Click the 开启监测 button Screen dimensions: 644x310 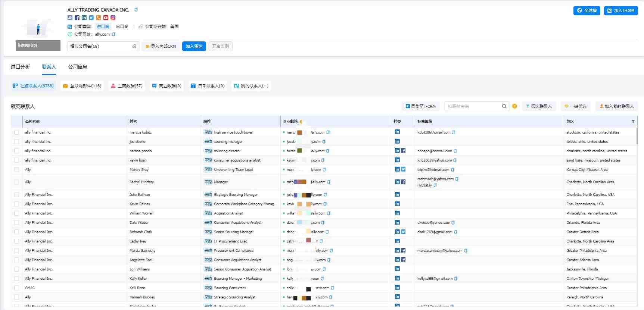coord(220,46)
